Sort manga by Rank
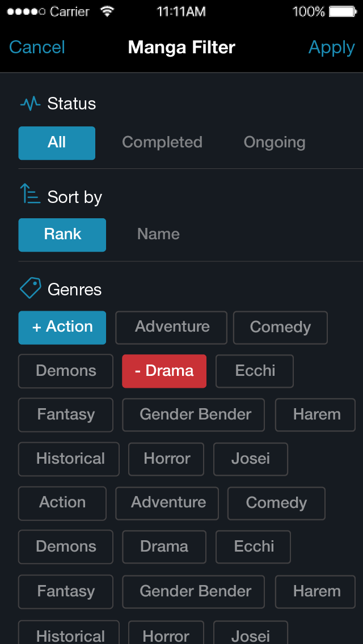This screenshot has width=363, height=644. point(62,235)
